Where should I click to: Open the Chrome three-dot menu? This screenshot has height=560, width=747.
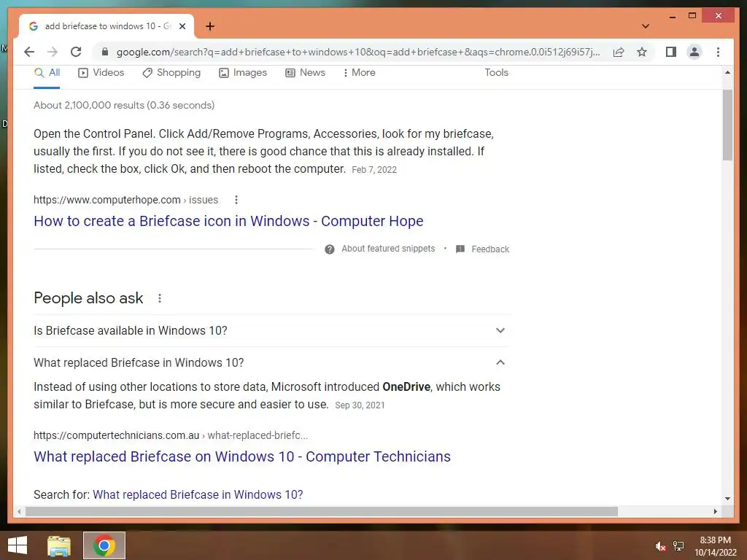click(718, 52)
